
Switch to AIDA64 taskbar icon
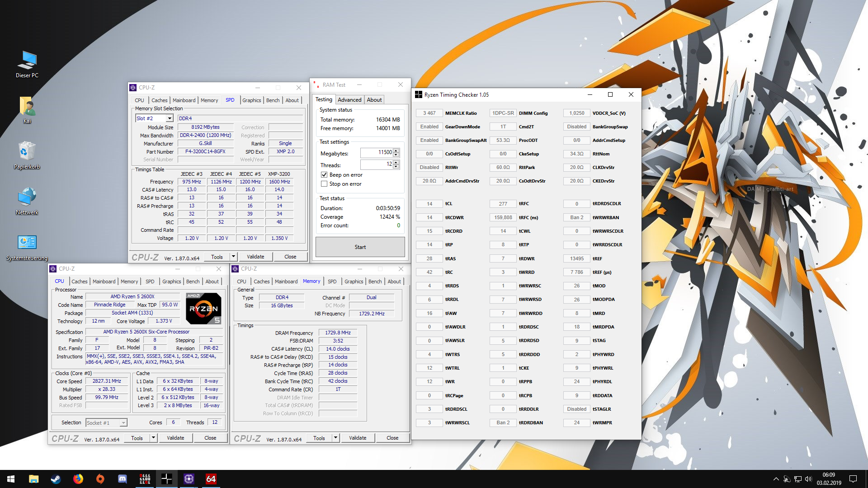coord(211,479)
